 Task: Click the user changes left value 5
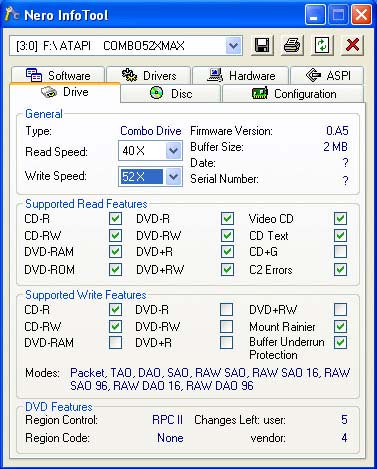344,420
